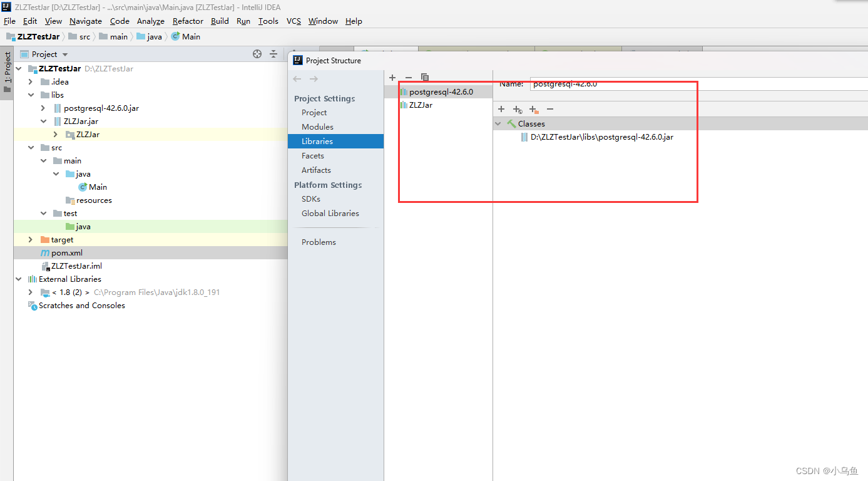The image size is (868, 481).
Task: Go back with the Project Structure back arrow
Action: click(297, 79)
